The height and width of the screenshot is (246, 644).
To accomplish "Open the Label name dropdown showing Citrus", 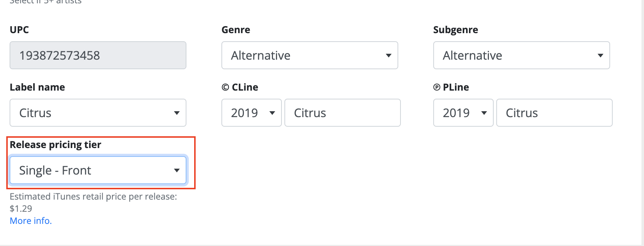I will click(x=98, y=113).
